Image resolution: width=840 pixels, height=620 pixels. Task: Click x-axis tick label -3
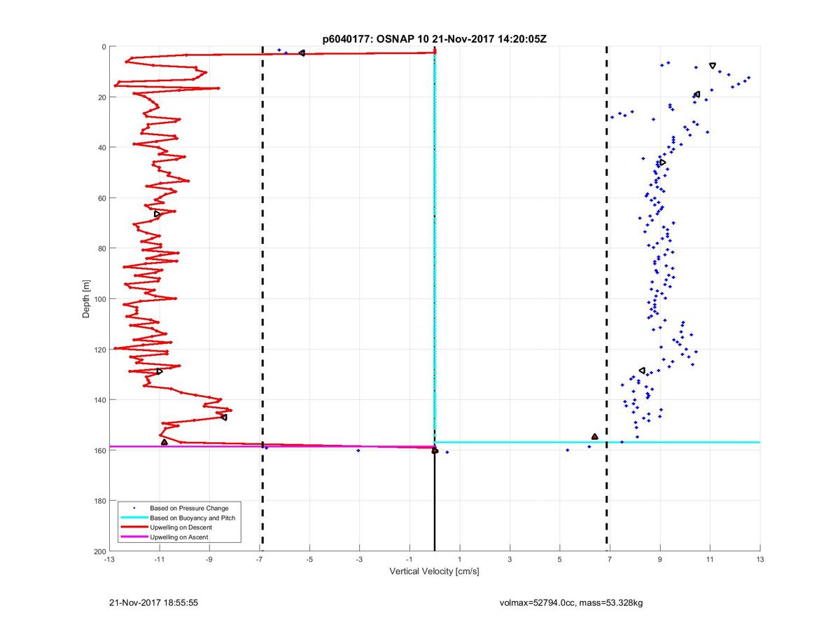359,559
